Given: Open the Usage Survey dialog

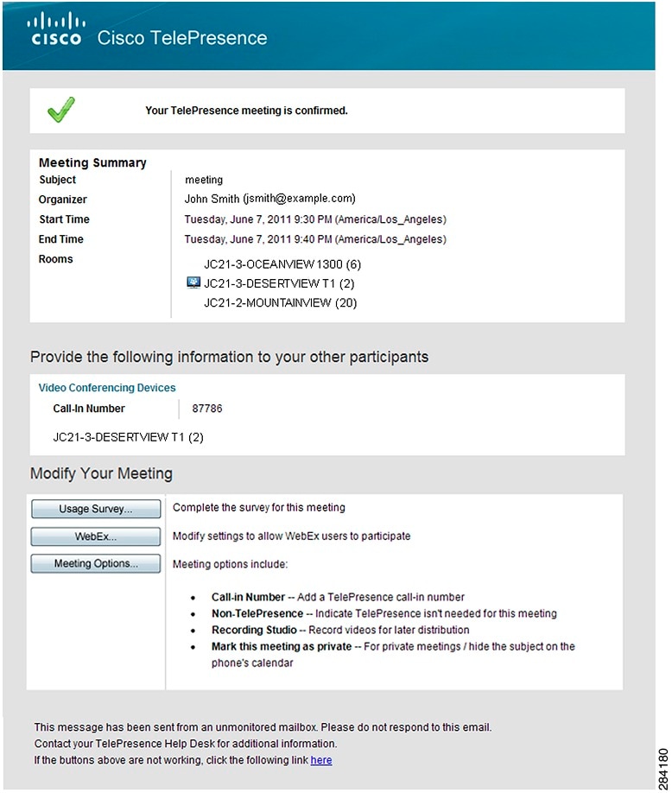Looking at the screenshot, I should [x=95, y=509].
